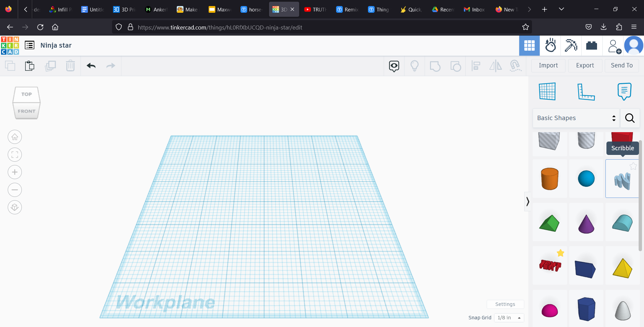Click the Mirror tool icon
Screen dimensions: 644x327
point(495,66)
